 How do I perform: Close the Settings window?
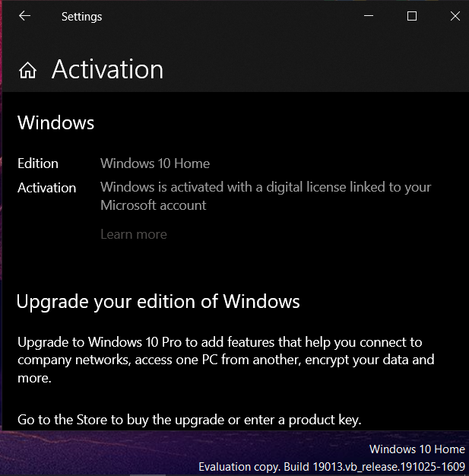455,16
